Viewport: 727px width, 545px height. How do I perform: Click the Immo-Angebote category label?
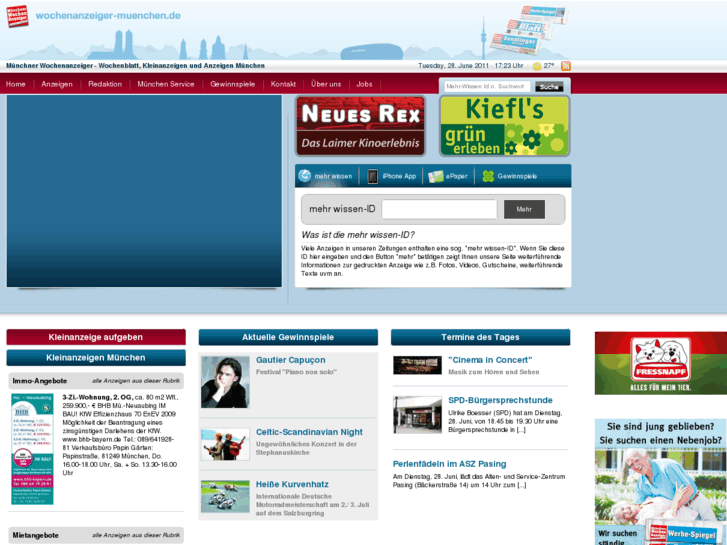coord(40,381)
